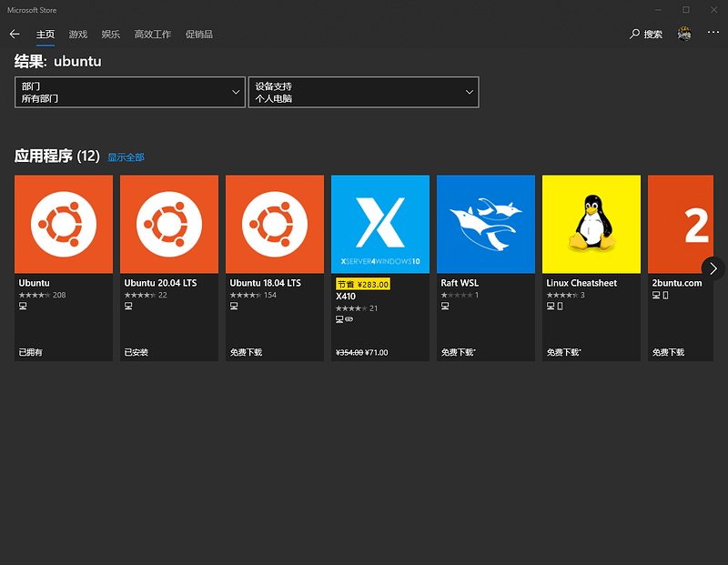728x565 pixels.
Task: Click the mobile device icon under Linux Cheatsheet
Action: click(x=560, y=306)
